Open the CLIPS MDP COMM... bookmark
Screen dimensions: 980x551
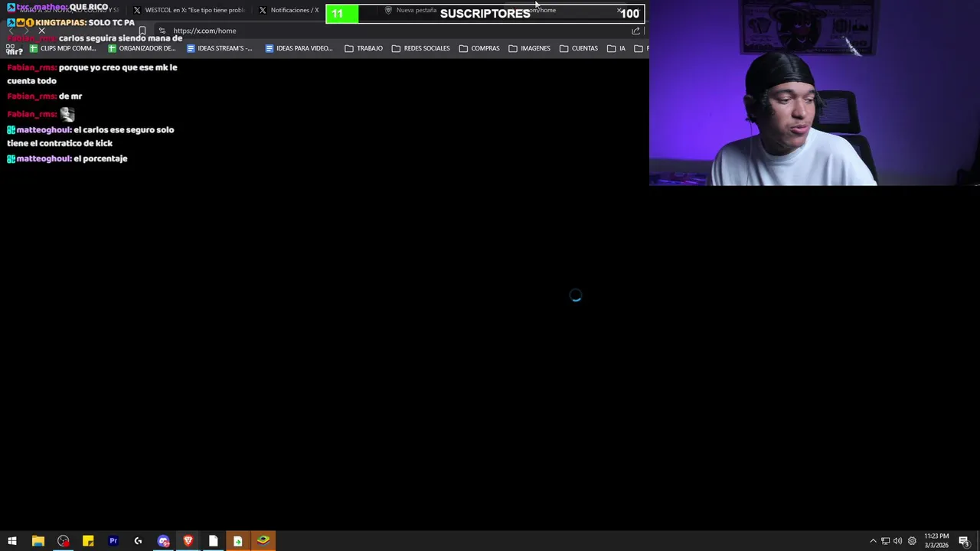click(x=63, y=48)
